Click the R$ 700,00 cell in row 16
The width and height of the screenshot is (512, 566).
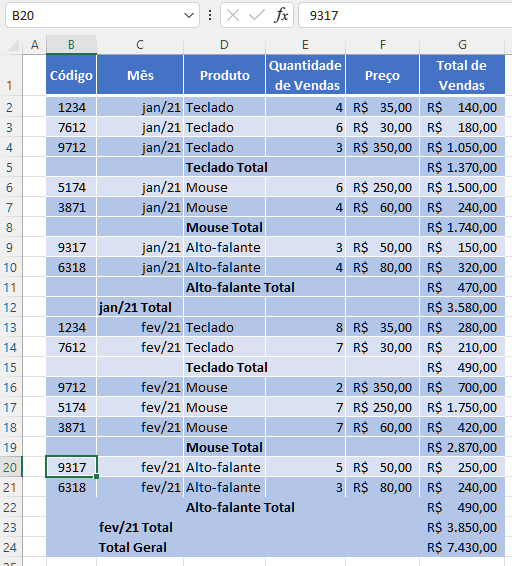coord(462,388)
